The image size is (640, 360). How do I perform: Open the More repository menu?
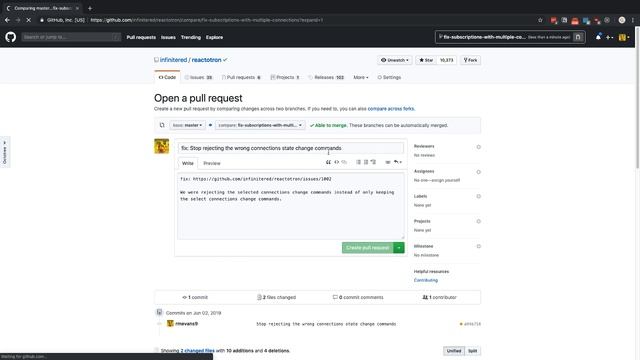click(x=360, y=77)
